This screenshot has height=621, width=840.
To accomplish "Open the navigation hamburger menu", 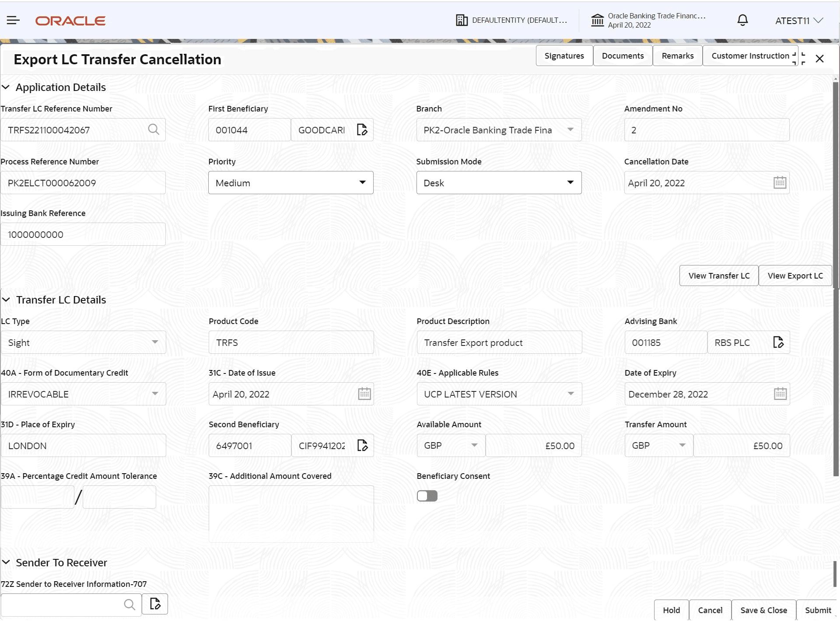I will tap(13, 20).
